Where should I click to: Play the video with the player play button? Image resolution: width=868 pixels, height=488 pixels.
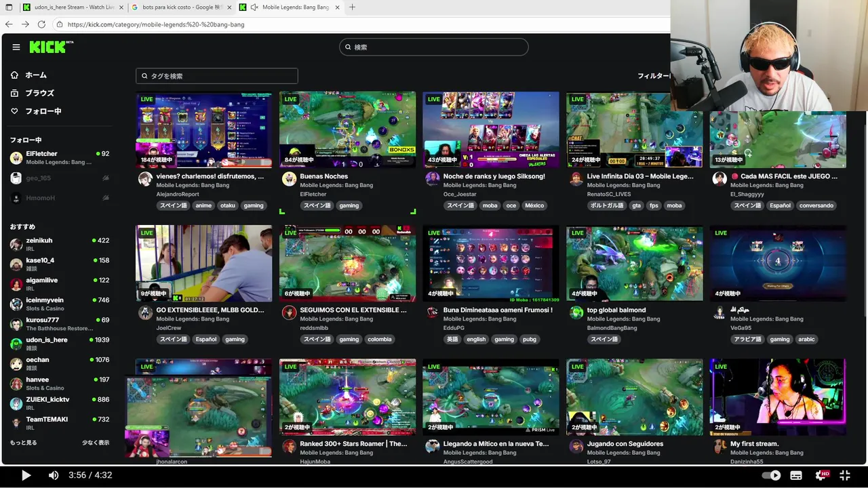(x=26, y=475)
